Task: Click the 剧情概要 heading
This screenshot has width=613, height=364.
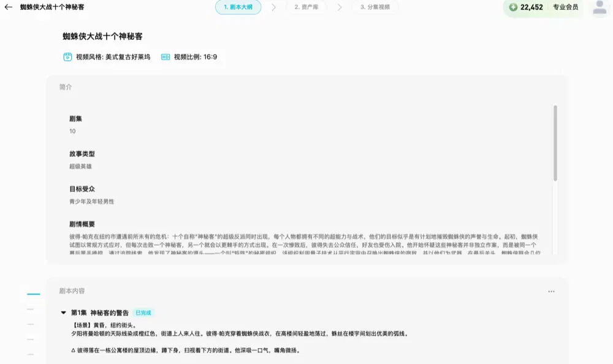Action: click(82, 224)
